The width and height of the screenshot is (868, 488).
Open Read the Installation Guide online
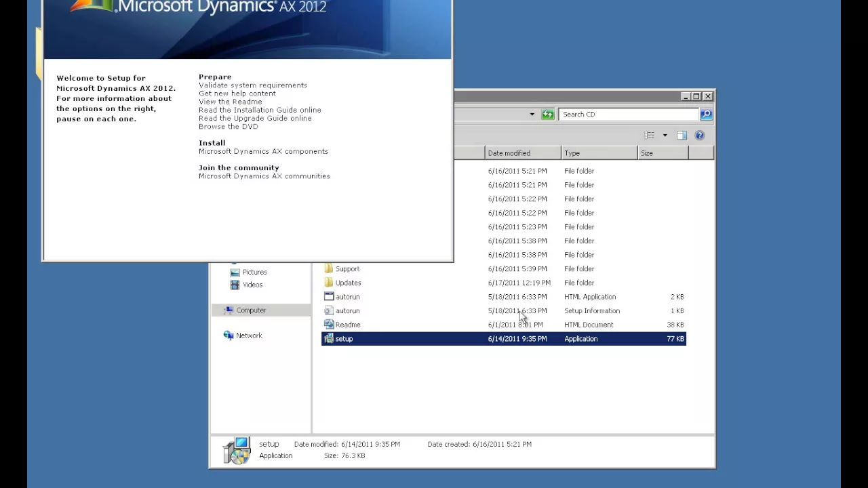tap(260, 110)
